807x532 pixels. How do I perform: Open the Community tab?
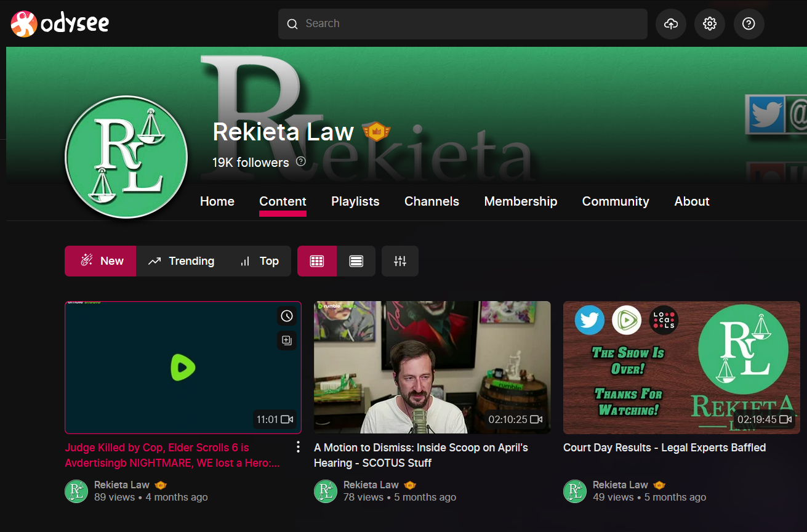click(x=616, y=201)
